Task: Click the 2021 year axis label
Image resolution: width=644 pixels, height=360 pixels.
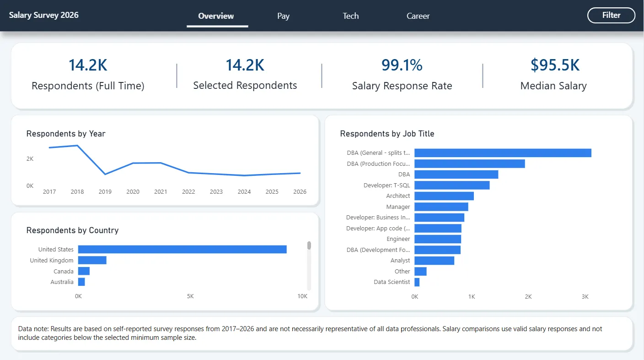Action: click(161, 191)
